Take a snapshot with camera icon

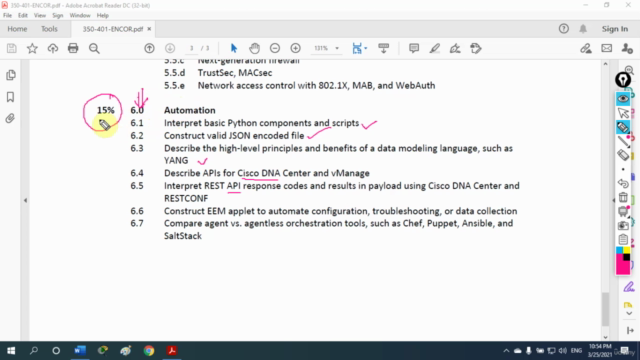pos(623,226)
